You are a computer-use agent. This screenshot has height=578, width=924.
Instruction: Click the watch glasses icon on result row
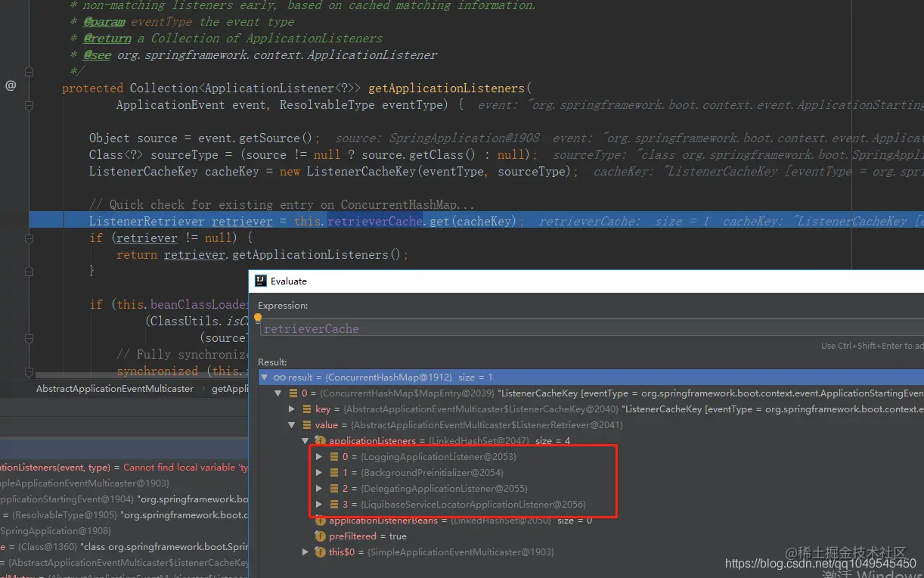[280, 377]
